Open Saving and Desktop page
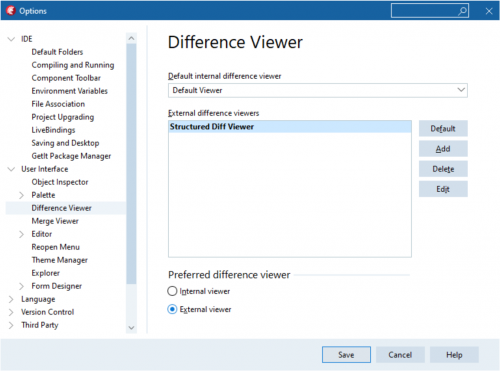The image size is (500, 371). point(65,143)
